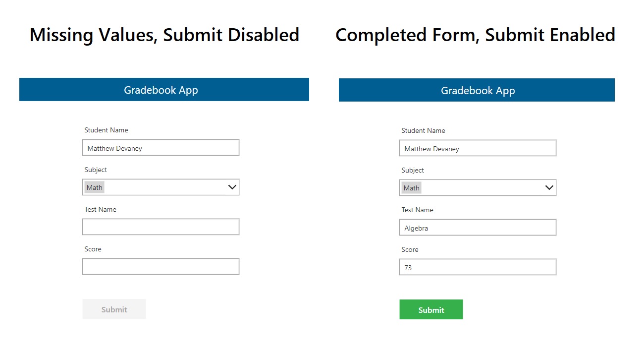This screenshot has height=357, width=644.
Task: Select the Student Name field showing Matthew Devaney
Action: [x=161, y=147]
